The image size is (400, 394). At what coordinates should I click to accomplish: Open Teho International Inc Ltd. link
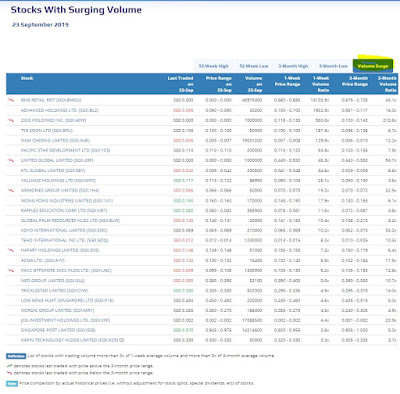tap(65, 240)
